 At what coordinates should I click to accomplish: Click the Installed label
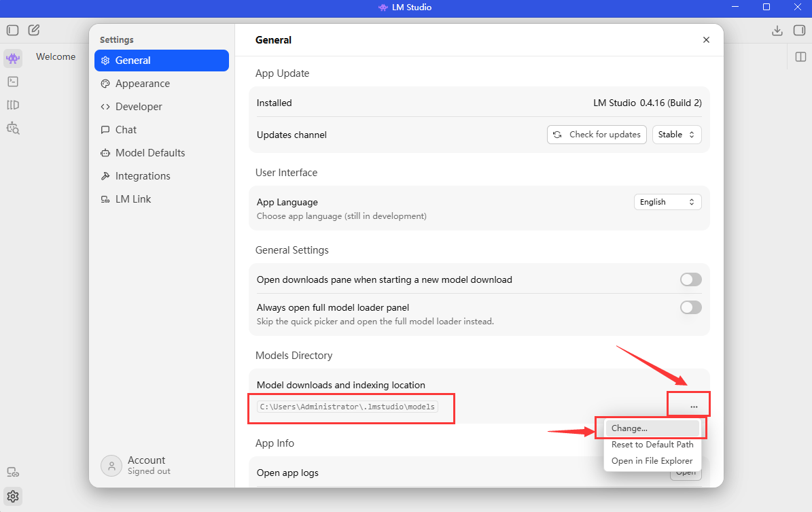point(274,103)
